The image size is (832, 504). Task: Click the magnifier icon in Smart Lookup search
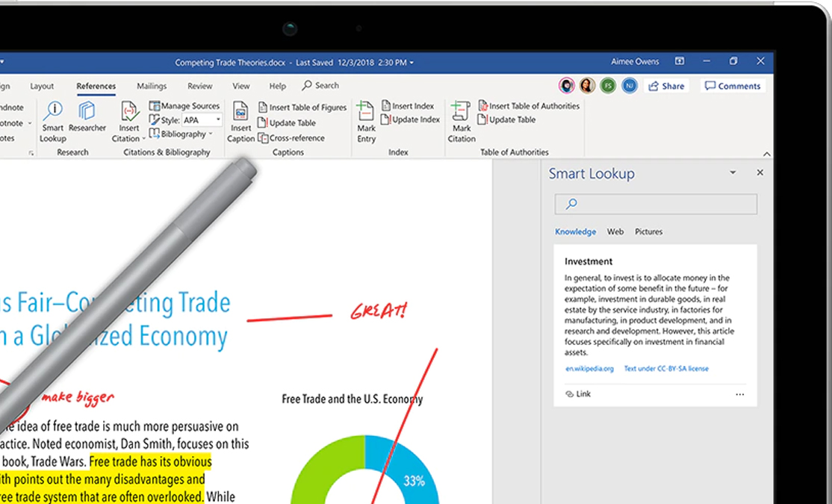point(571,204)
